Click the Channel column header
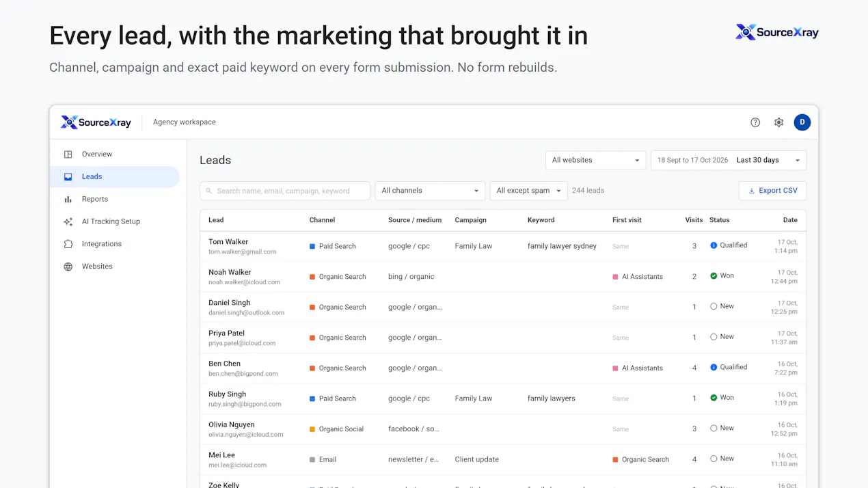The image size is (868, 488). 322,220
